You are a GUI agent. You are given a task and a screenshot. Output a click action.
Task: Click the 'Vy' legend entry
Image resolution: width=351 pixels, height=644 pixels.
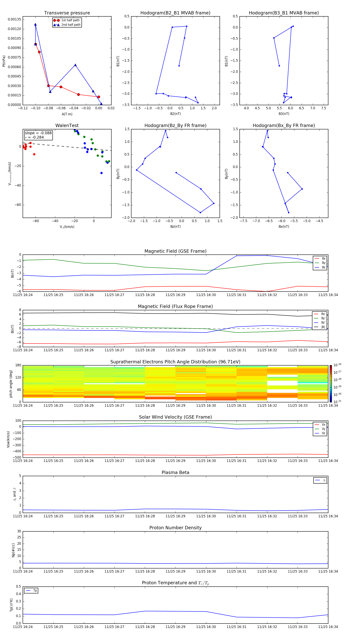[x=320, y=429]
